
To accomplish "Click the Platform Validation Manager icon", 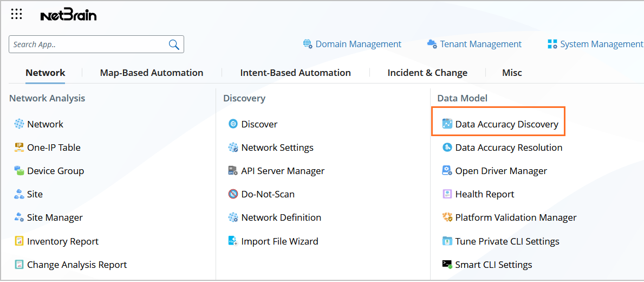I will point(447,217).
